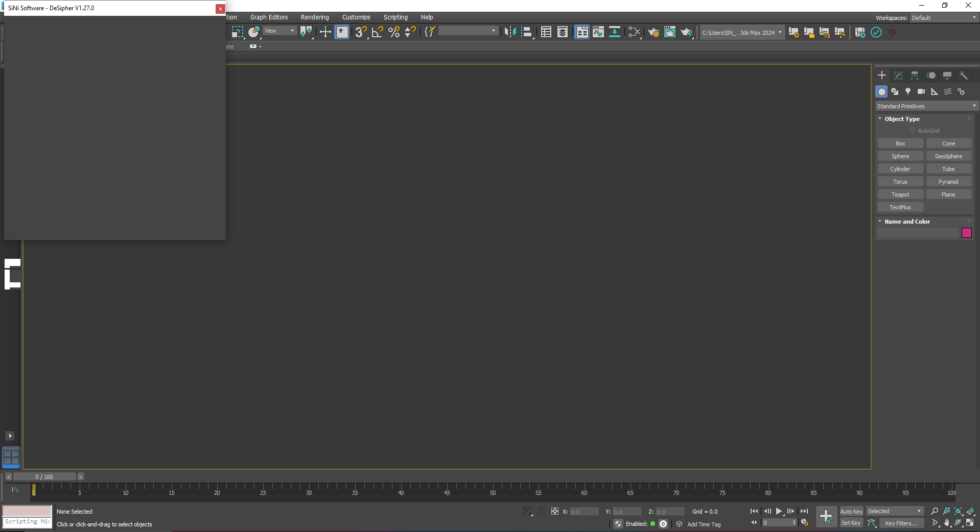Click the large Set Keys plus-key button
This screenshot has height=532, width=980.
[x=826, y=517]
